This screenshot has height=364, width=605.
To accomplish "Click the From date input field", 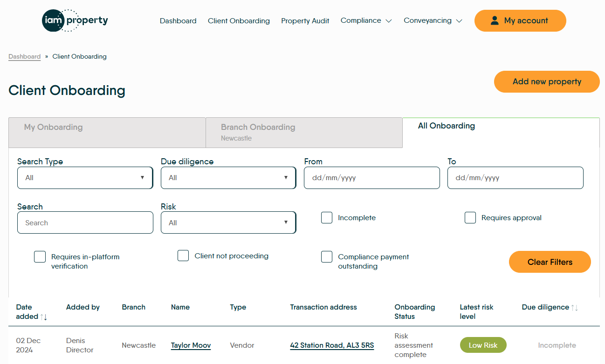I will [371, 178].
